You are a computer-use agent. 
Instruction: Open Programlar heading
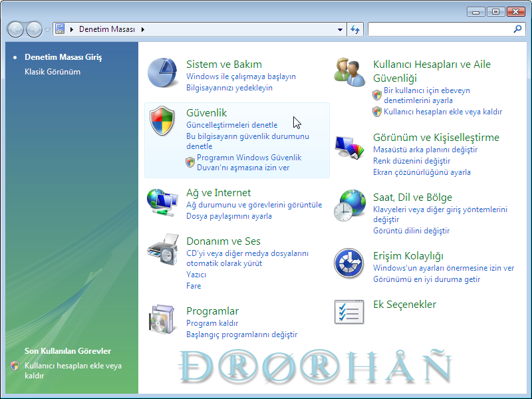click(x=212, y=311)
